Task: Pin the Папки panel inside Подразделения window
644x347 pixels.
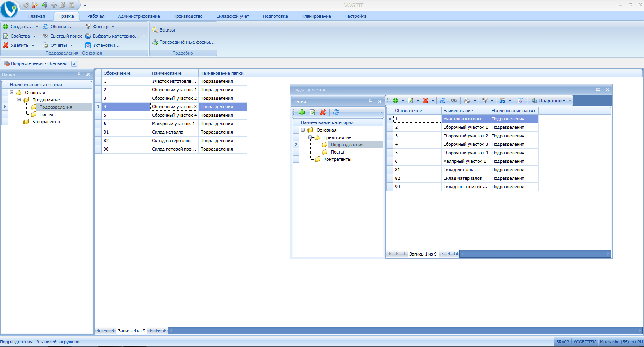Action: pyautogui.click(x=370, y=101)
